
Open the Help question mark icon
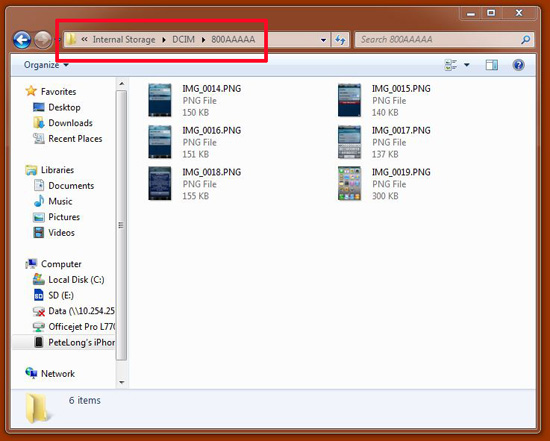[x=518, y=65]
